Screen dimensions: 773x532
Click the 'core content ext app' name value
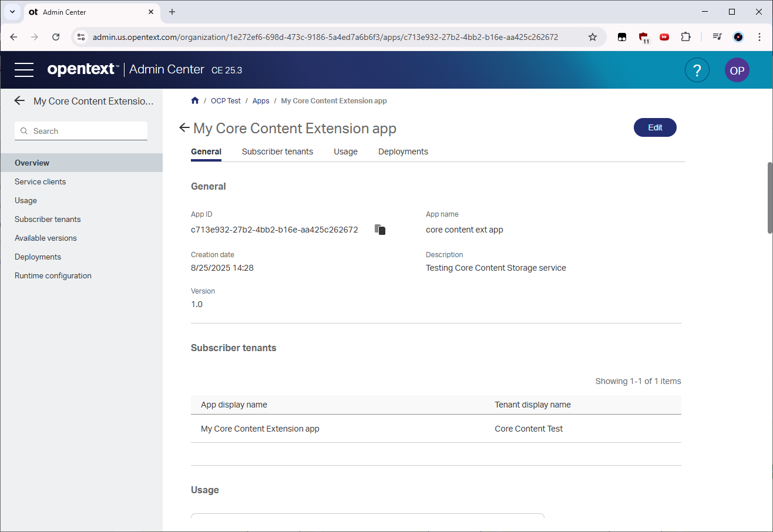pyautogui.click(x=465, y=230)
